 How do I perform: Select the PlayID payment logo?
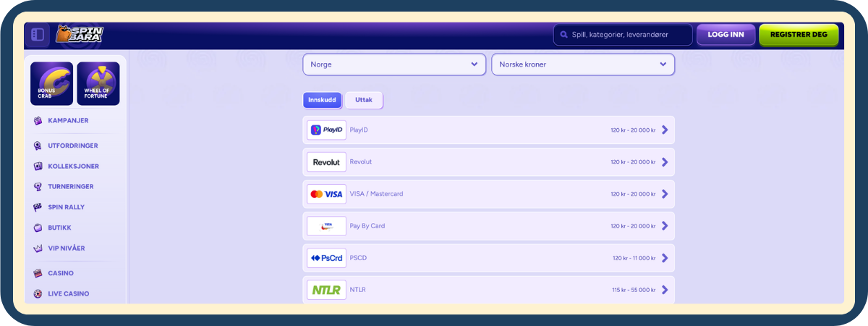point(326,130)
